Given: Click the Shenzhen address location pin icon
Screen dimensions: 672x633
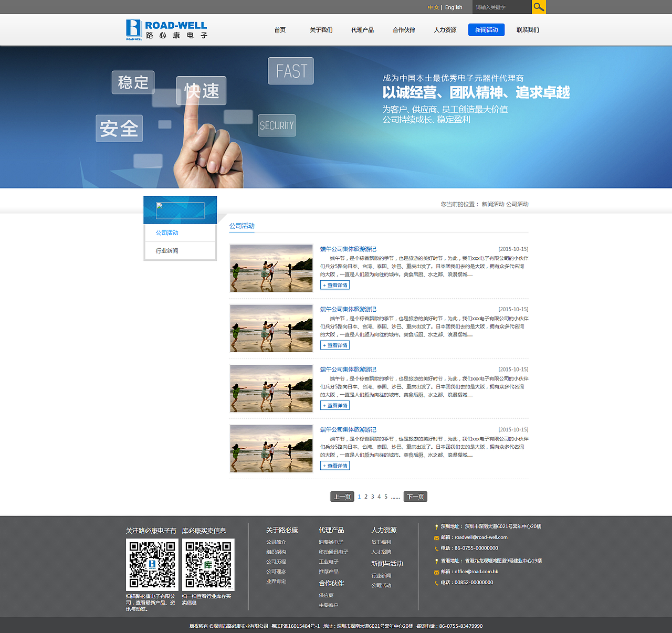Looking at the screenshot, I should click(436, 527).
